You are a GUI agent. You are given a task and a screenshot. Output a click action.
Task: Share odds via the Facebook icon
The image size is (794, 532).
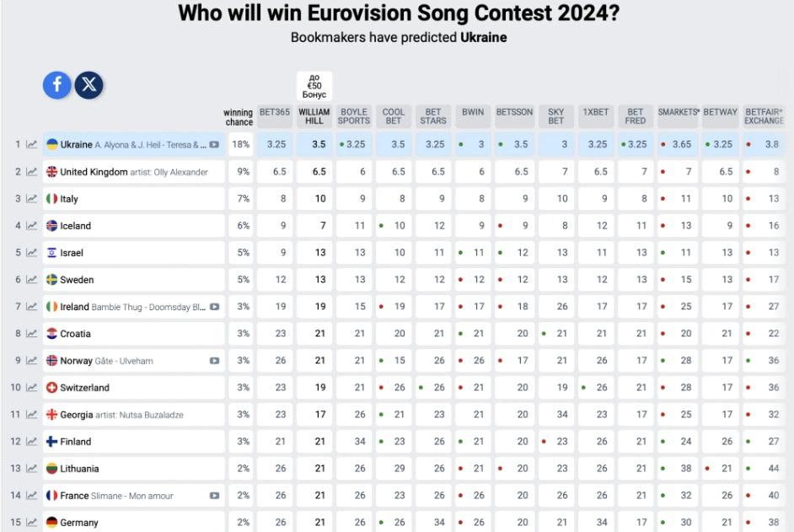(x=57, y=84)
